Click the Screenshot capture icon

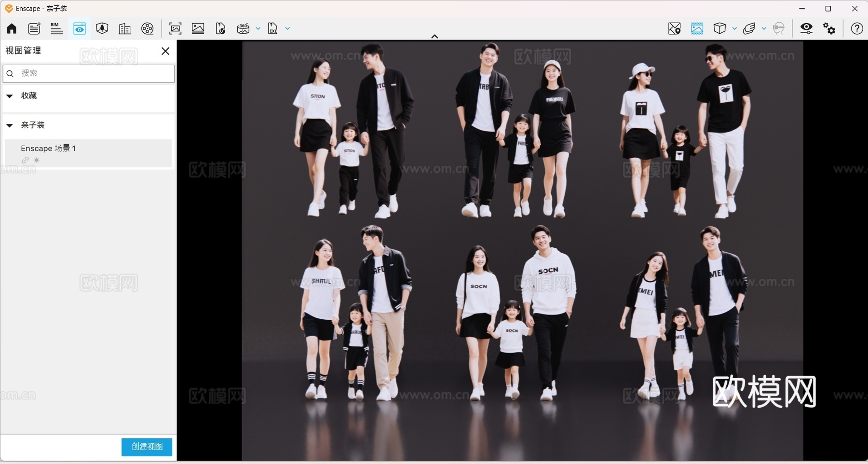176,28
